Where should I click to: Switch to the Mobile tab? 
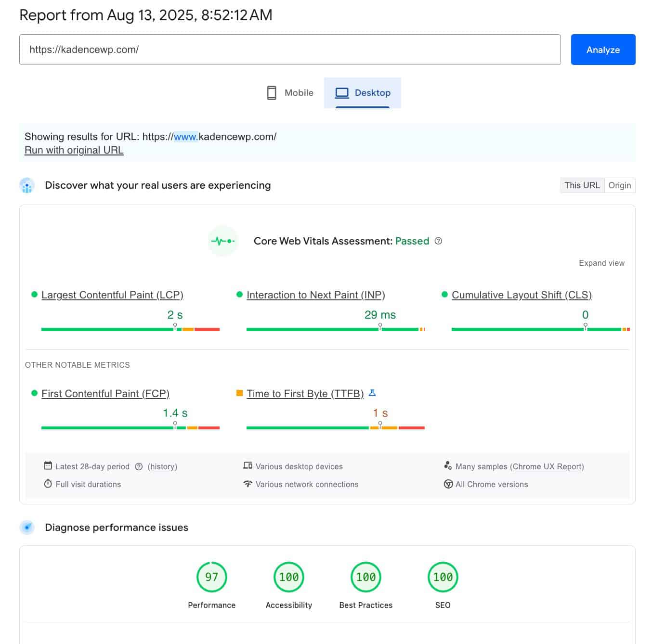[290, 93]
